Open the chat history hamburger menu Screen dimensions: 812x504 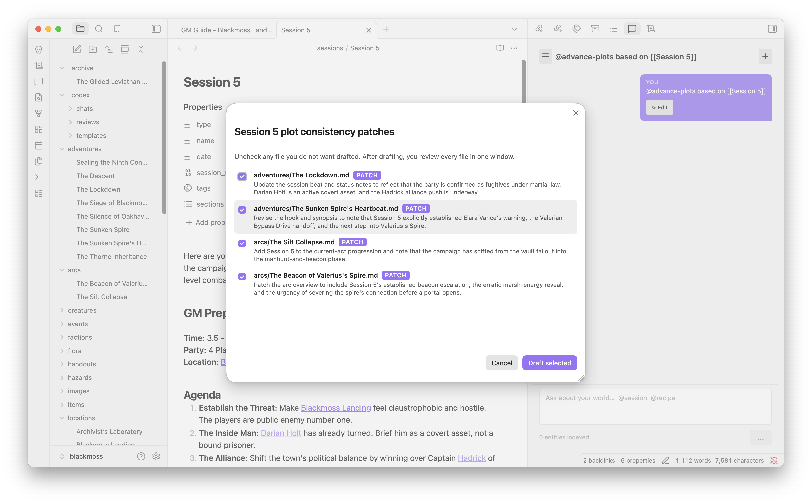[x=546, y=57]
